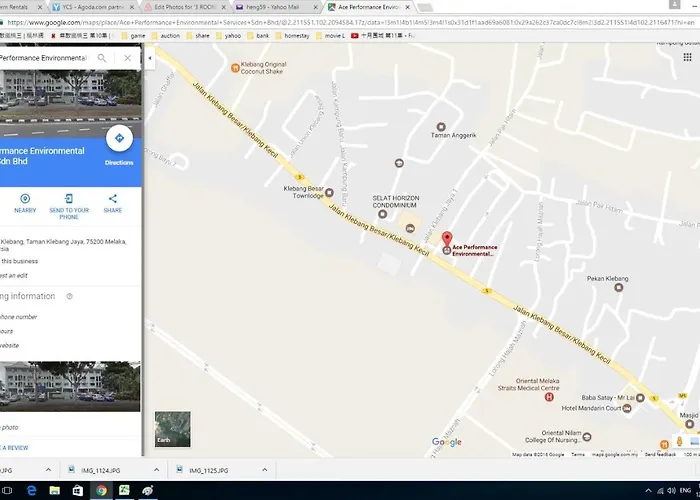Click the red Ace Performance map pin
This screenshot has width=700, height=500.
click(x=447, y=238)
